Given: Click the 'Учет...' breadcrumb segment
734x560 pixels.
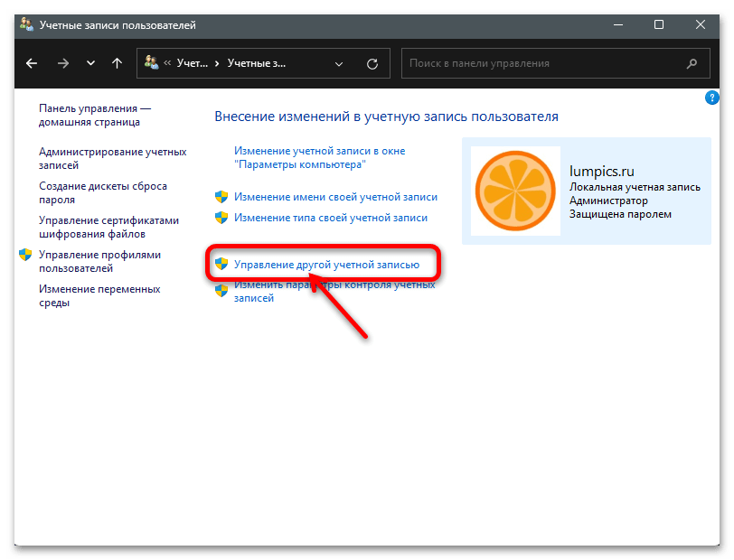Looking at the screenshot, I should click(x=192, y=63).
